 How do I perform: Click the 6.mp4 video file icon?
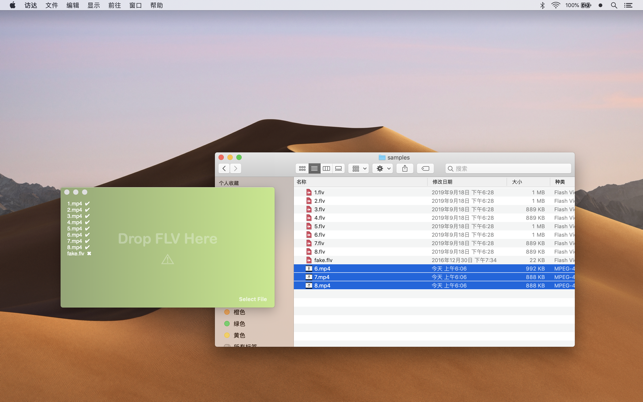click(309, 269)
